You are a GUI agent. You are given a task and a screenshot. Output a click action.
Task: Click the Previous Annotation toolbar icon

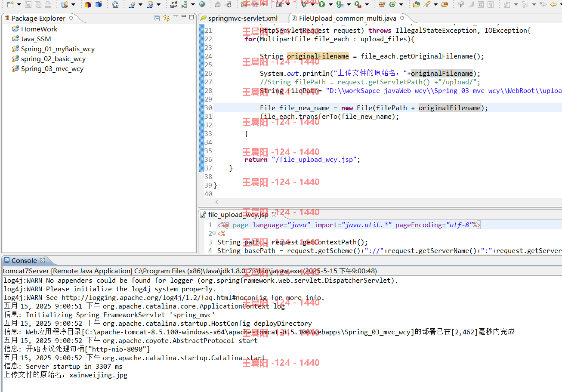(525, 4)
